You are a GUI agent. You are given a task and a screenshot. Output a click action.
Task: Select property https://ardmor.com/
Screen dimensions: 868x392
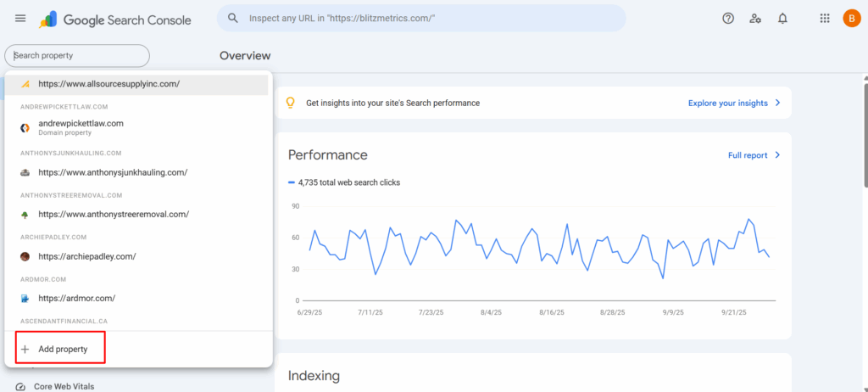(138, 299)
